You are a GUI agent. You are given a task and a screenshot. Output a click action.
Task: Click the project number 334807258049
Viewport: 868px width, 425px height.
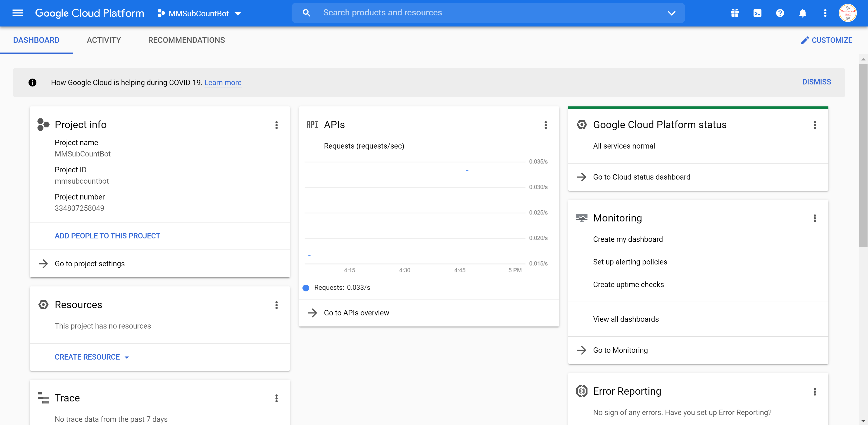79,208
